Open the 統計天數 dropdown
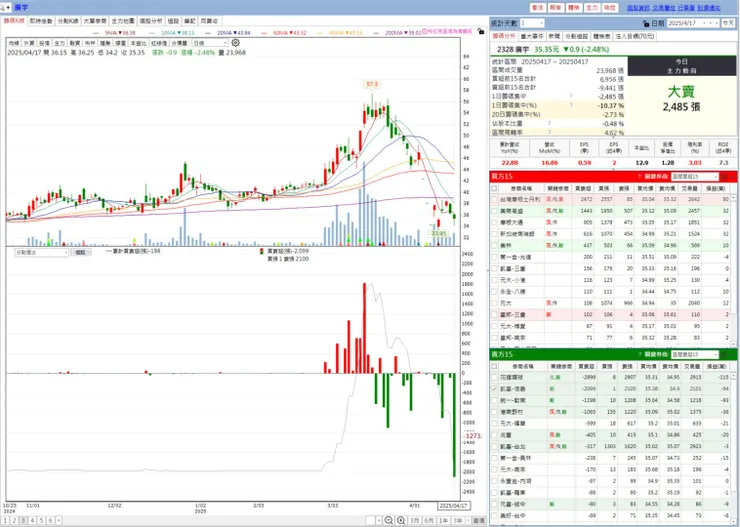Viewport: 740px width, 527px height. [x=532, y=23]
